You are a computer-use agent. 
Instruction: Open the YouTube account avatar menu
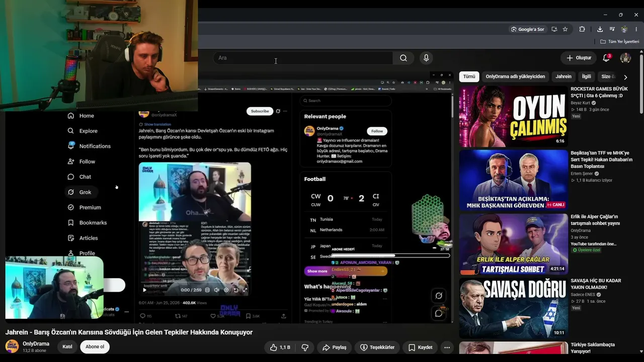pyautogui.click(x=625, y=58)
